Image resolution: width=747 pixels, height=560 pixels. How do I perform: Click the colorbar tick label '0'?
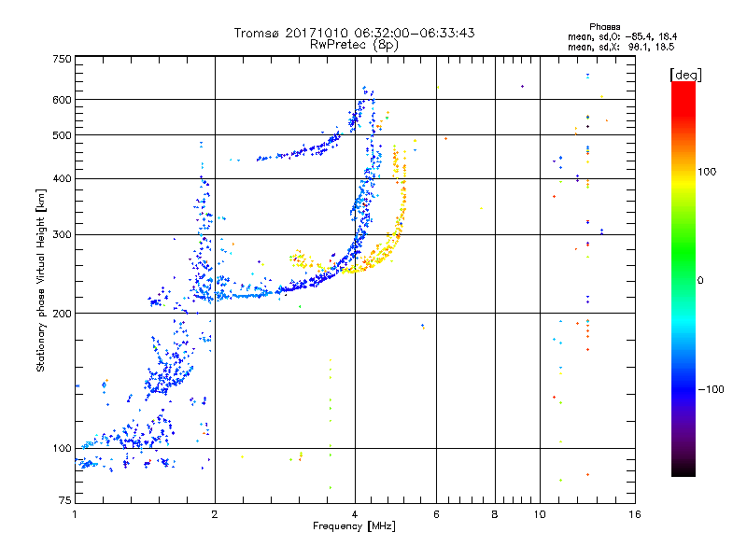[x=700, y=280]
